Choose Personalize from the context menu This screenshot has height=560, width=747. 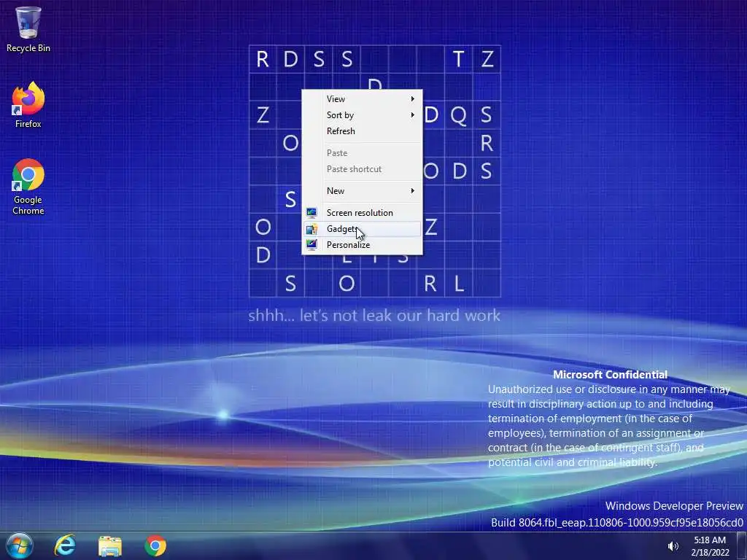coord(362,245)
